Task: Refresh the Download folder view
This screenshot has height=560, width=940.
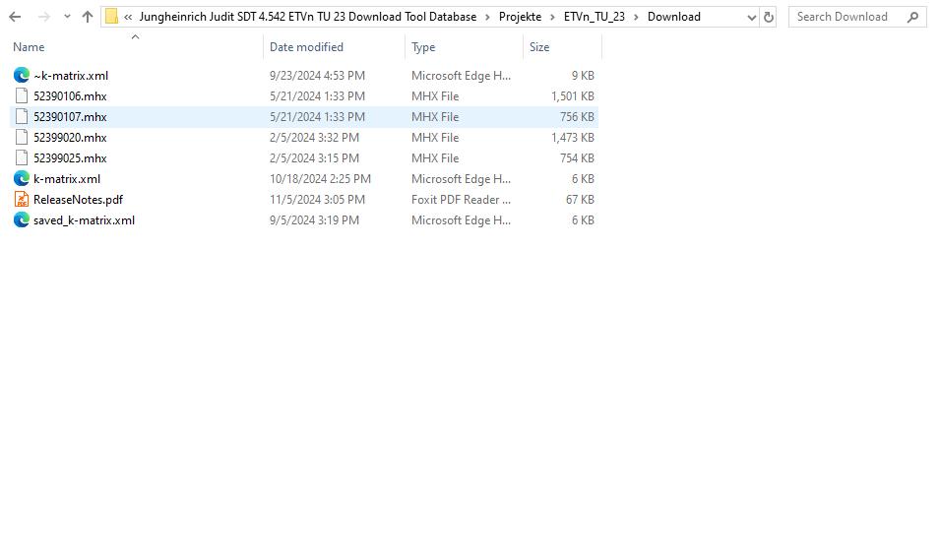Action: click(x=769, y=17)
